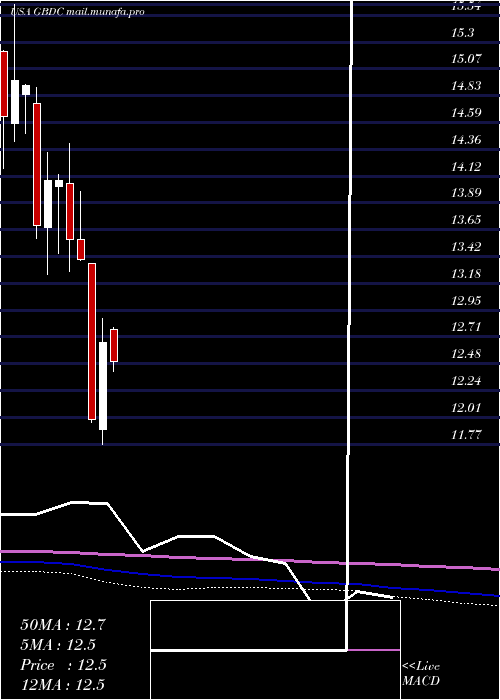500x700 pixels.
Task: Click the 14.36 price axis label
Action: point(466,140)
